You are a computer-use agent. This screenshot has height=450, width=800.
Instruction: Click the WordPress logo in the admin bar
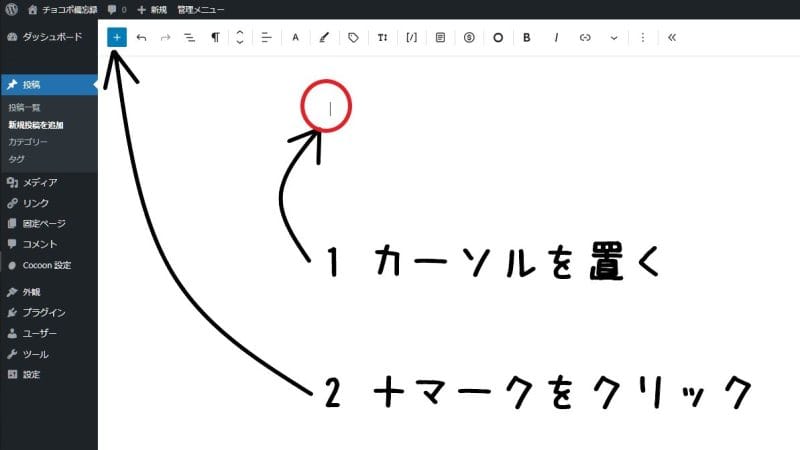[12, 9]
